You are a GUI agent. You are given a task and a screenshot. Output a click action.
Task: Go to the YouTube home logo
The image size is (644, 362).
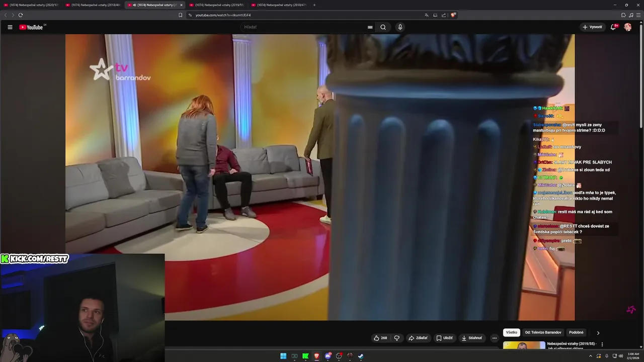tap(32, 27)
